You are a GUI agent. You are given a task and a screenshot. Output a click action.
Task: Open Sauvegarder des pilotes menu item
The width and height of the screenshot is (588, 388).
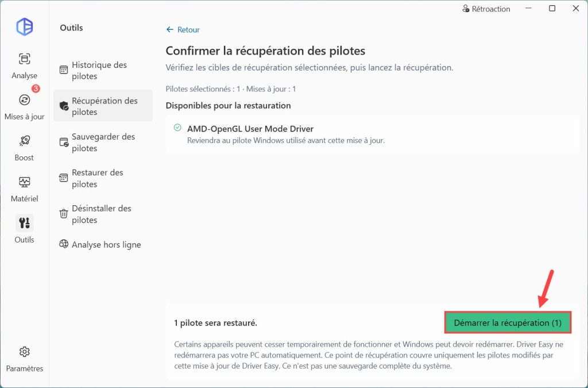103,142
